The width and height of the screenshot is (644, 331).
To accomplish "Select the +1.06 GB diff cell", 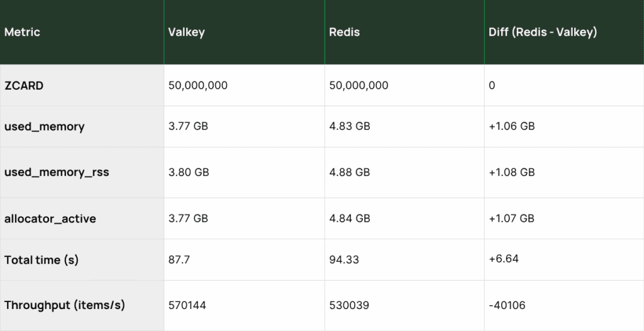I will (x=511, y=126).
